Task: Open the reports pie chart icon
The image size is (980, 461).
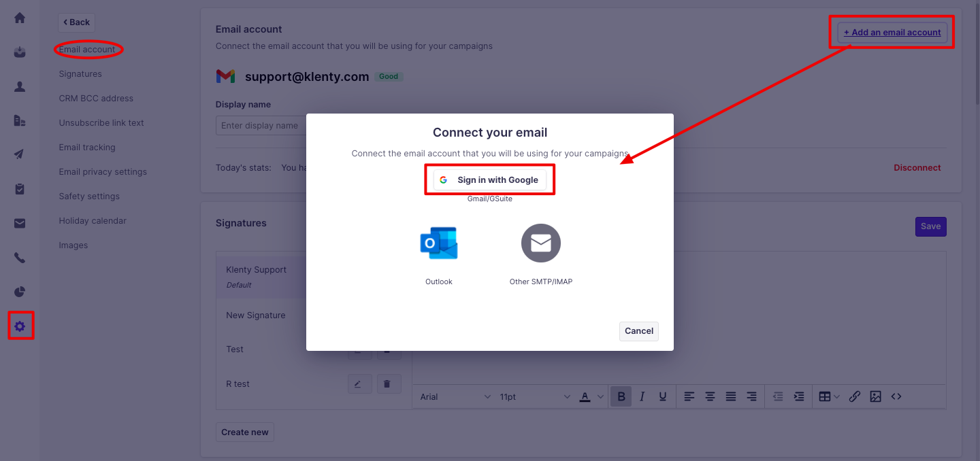Action: (20, 292)
